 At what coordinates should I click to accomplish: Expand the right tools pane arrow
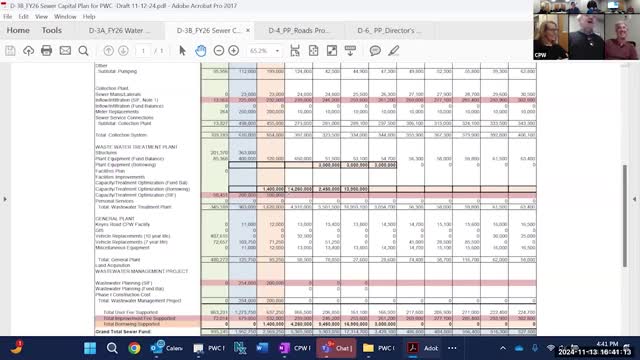(634, 199)
